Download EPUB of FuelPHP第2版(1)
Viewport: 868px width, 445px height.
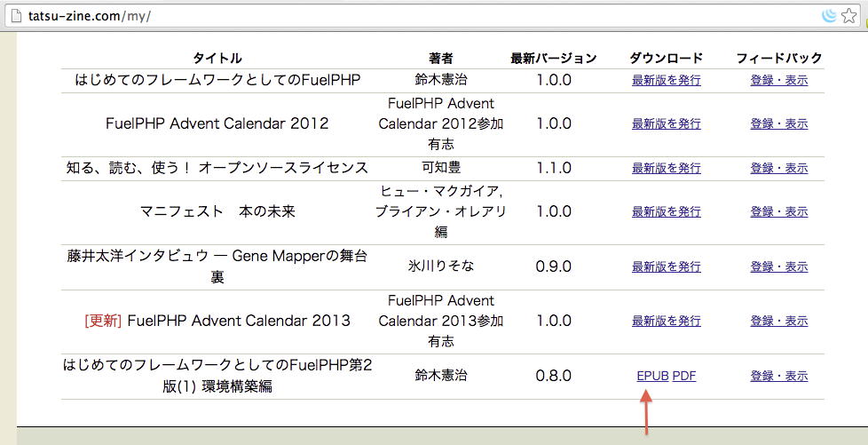(652, 376)
